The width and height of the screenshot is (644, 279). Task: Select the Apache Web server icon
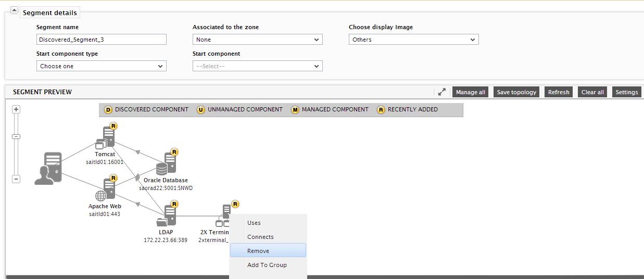tap(106, 191)
